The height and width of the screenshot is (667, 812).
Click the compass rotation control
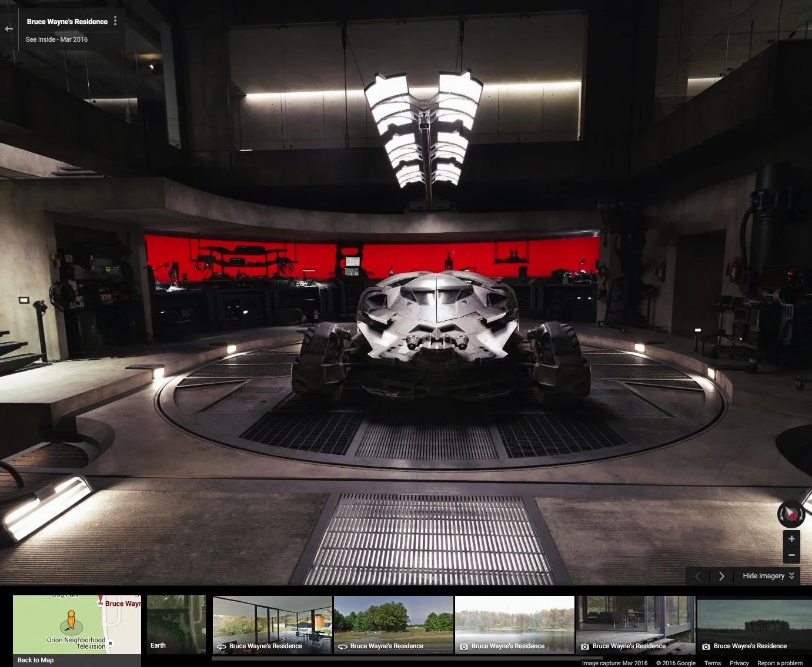point(791,514)
